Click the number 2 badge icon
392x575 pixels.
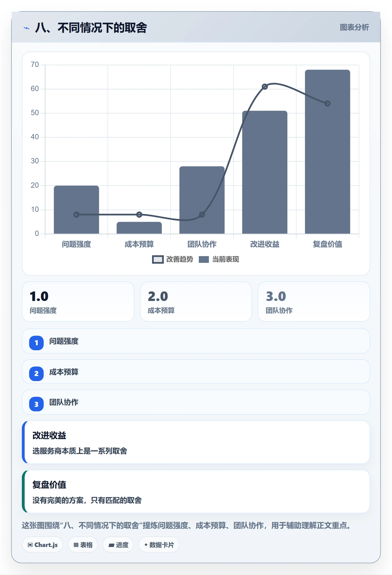point(36,374)
